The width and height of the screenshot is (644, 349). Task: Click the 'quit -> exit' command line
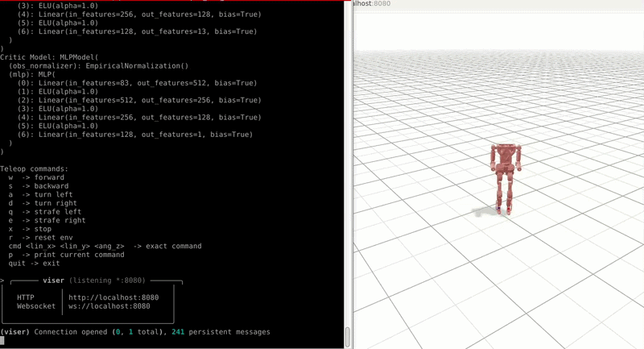34,264
